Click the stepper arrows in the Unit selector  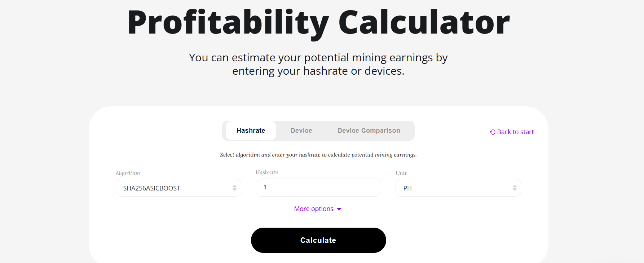click(x=515, y=188)
